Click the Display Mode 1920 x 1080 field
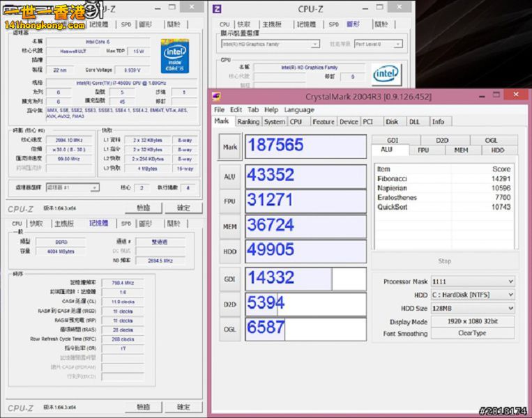The height and width of the screenshot is (418, 532). coord(473,321)
